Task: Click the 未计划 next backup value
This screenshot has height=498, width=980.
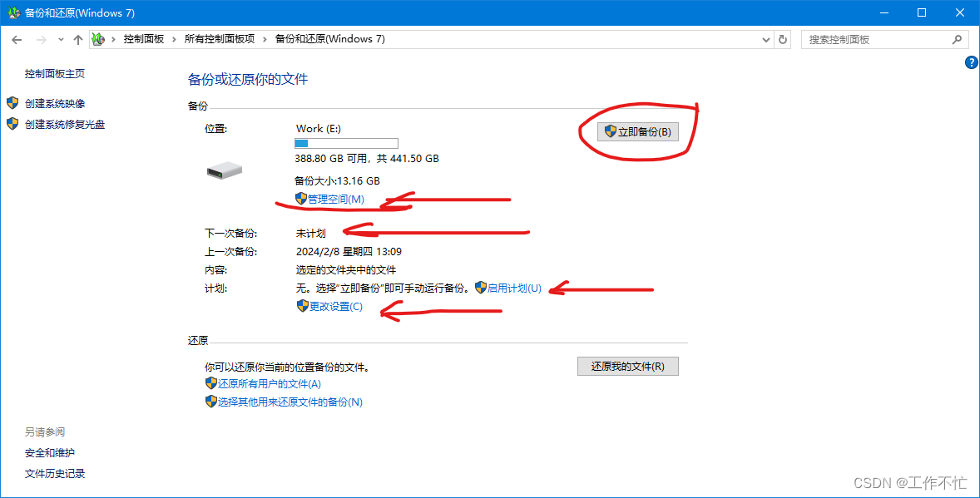Action: coord(310,234)
